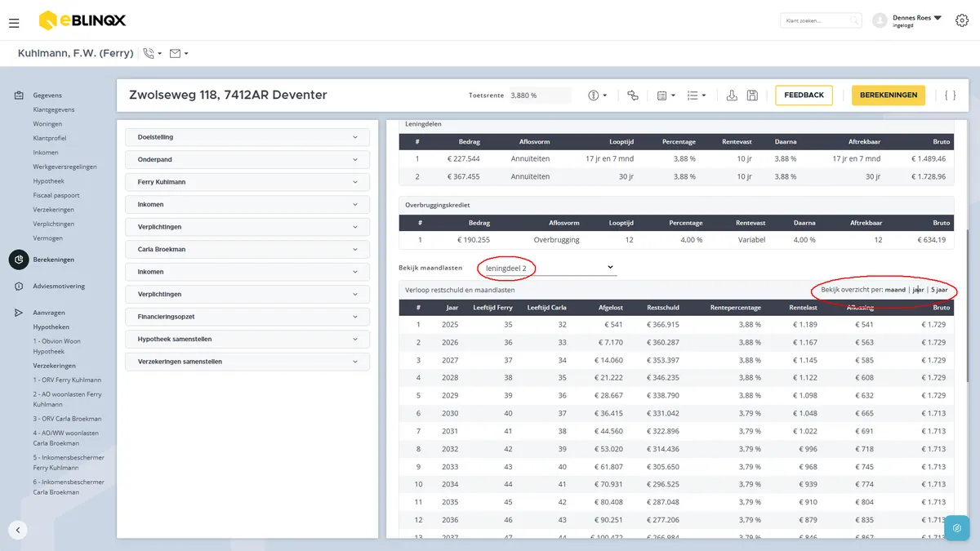
Task: Open the teal help widget icon
Action: [956, 528]
